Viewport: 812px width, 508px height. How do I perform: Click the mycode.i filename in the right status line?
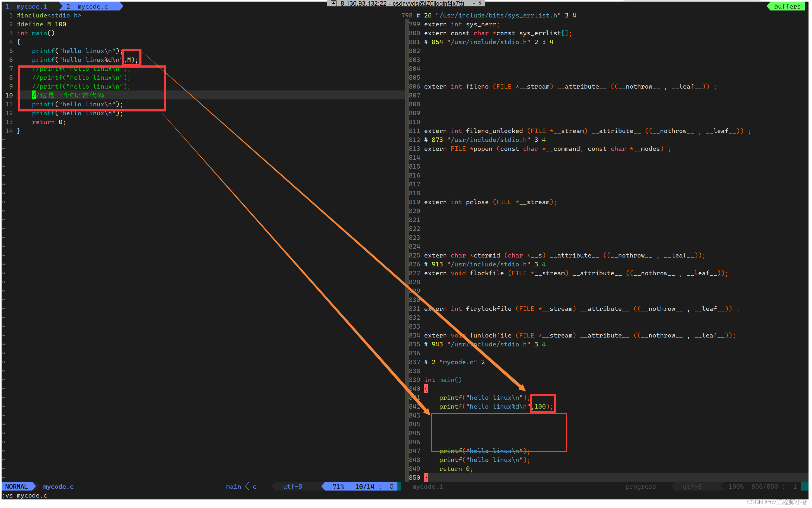pos(428,486)
